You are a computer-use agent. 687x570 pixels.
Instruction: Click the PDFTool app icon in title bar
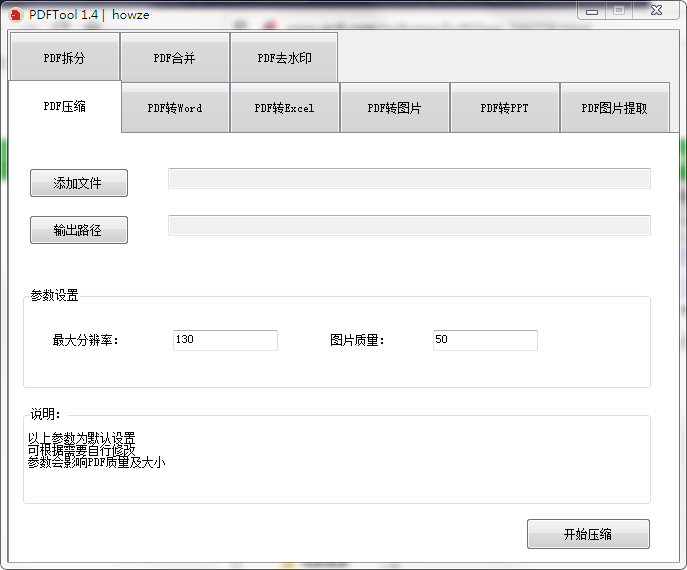click(16, 11)
